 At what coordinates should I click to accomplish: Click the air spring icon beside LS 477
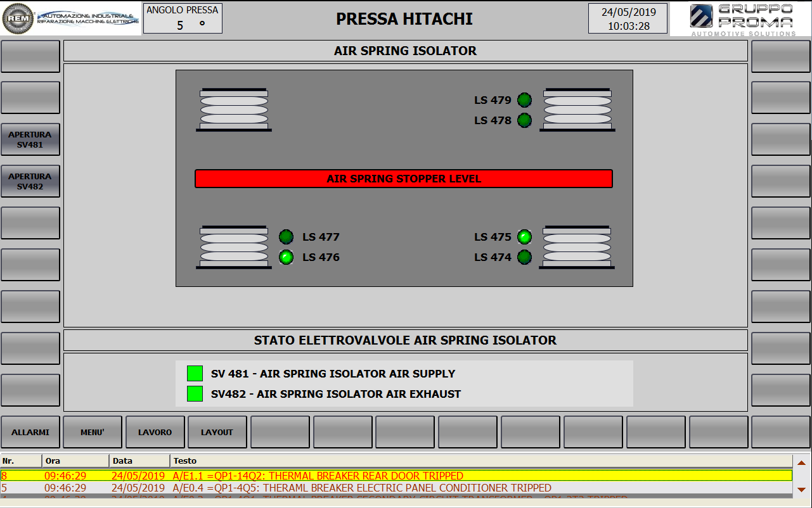(x=234, y=247)
